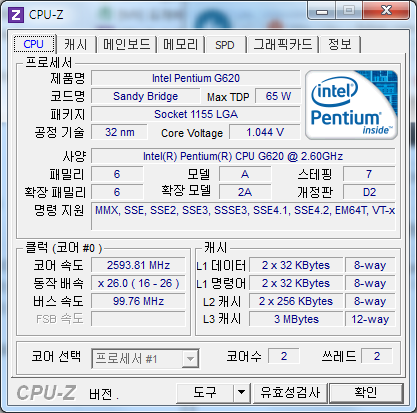Click the 코어수 value 2
Screen dimensions: 417x413
pyautogui.click(x=284, y=356)
